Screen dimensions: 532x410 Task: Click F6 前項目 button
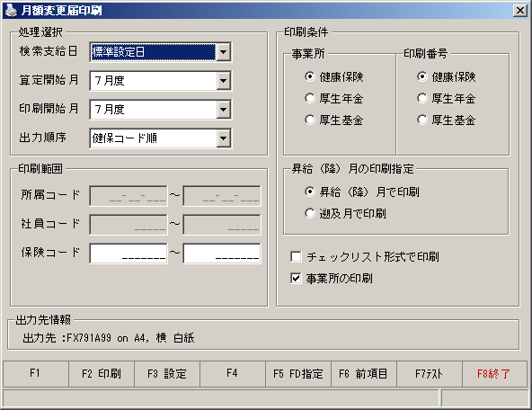point(364,374)
